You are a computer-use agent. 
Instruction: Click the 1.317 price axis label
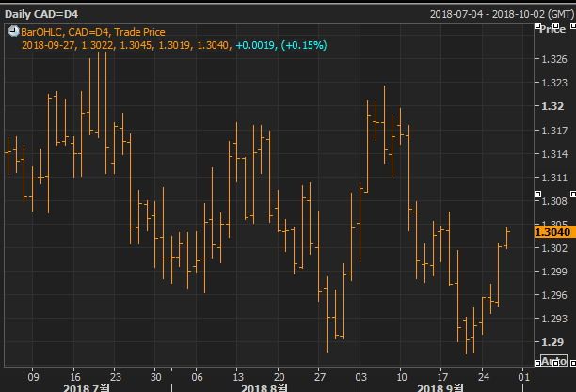click(x=554, y=131)
